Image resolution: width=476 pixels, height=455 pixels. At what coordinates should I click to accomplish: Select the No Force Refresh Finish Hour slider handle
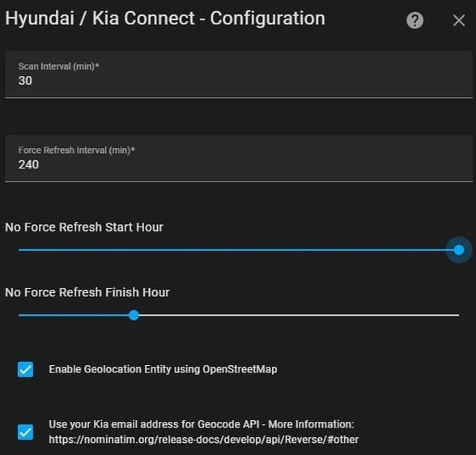click(134, 315)
